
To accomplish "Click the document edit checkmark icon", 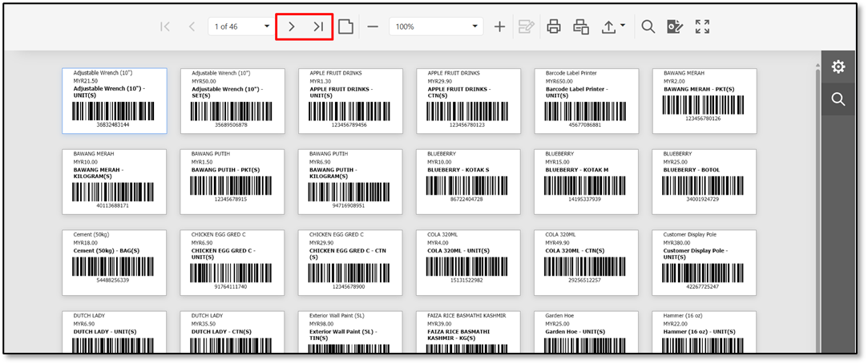I will (x=675, y=26).
